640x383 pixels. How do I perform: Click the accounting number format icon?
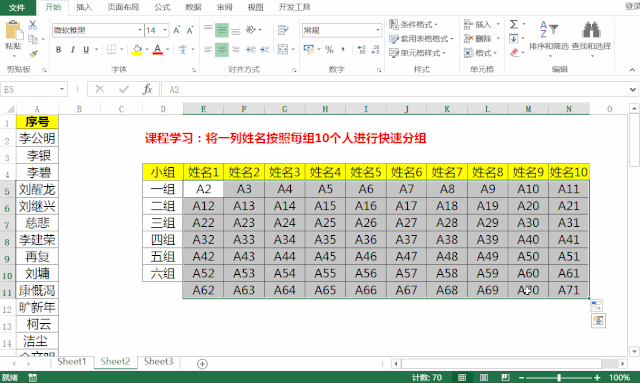(x=309, y=50)
